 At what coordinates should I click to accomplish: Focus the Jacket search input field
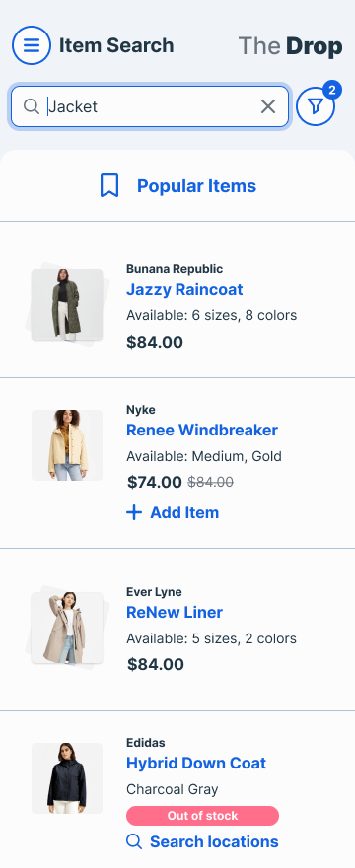(x=150, y=106)
